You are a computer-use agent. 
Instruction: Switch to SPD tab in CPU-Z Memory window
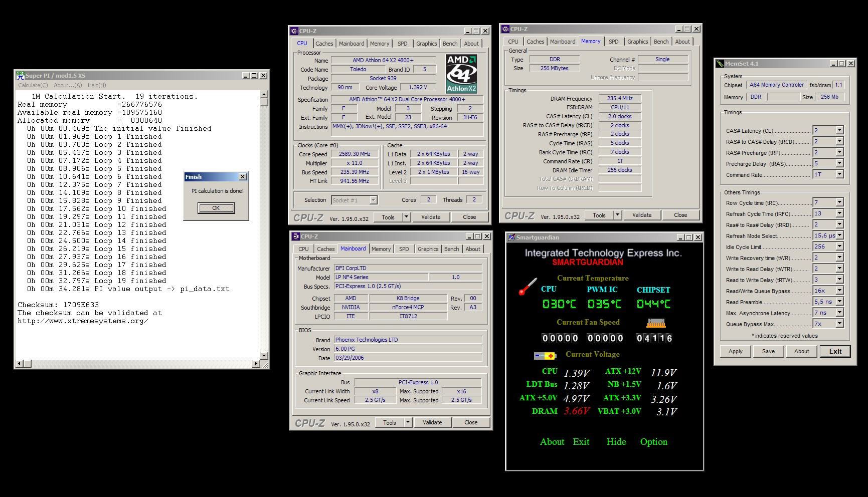click(614, 42)
